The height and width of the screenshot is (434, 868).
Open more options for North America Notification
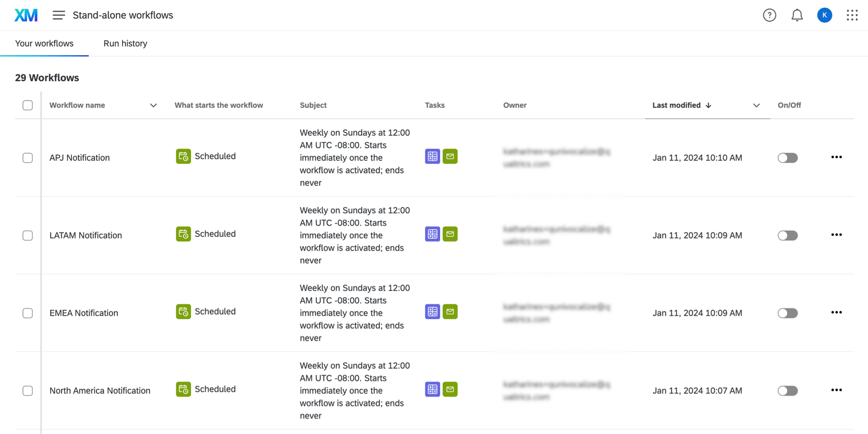coord(836,390)
